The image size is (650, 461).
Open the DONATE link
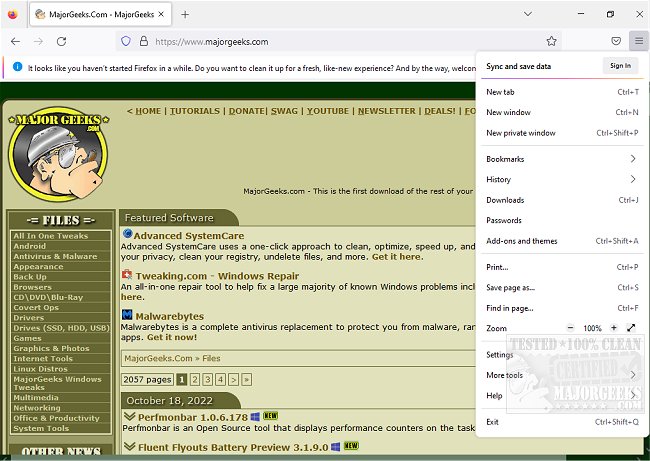(247, 111)
